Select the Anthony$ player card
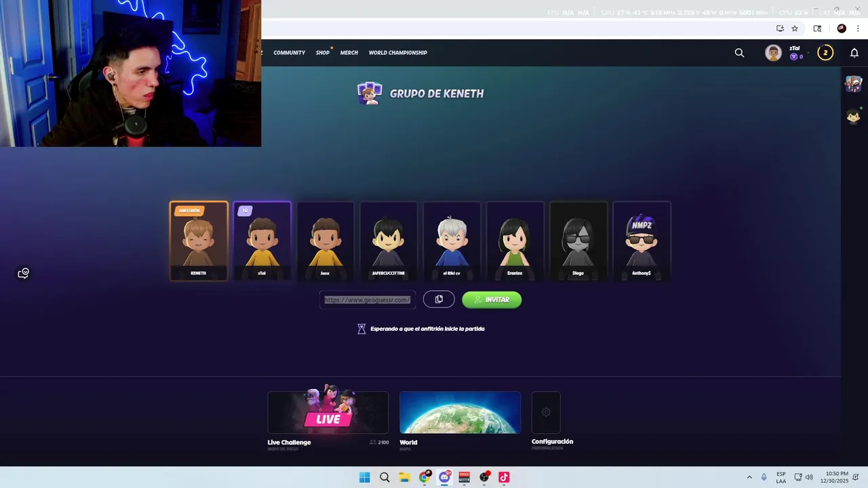Image resolution: width=868 pixels, height=488 pixels. [x=642, y=241]
